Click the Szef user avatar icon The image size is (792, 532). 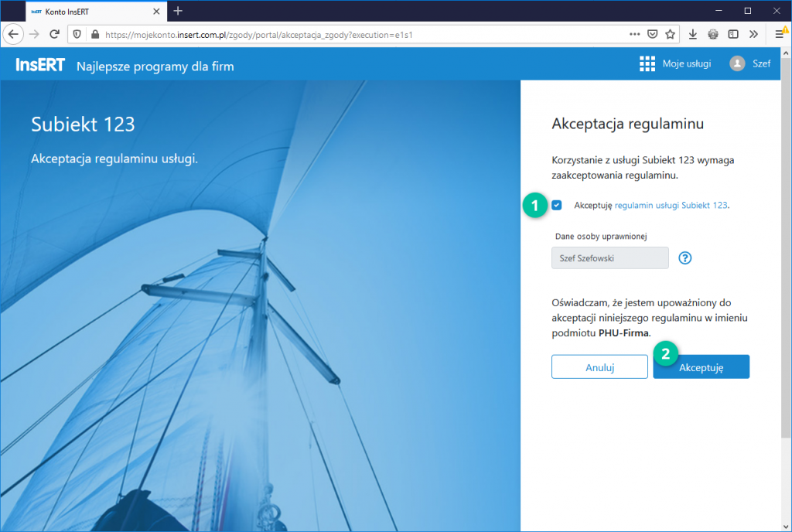coord(737,63)
